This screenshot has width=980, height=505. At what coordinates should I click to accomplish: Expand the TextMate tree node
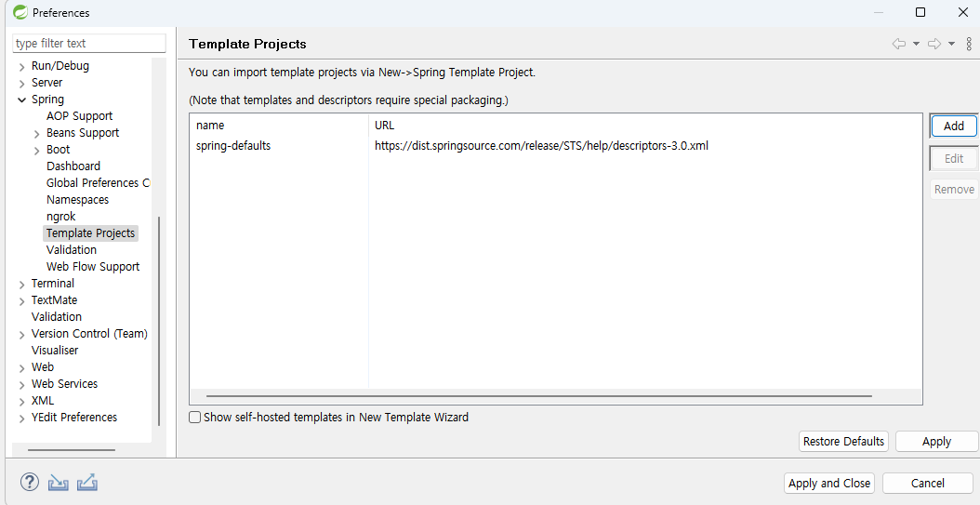click(x=22, y=300)
